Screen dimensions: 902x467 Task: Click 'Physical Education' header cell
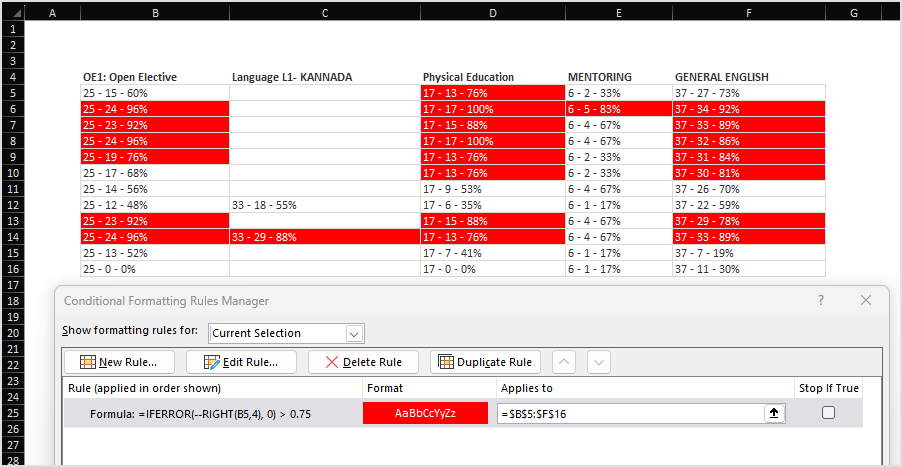[x=493, y=76]
